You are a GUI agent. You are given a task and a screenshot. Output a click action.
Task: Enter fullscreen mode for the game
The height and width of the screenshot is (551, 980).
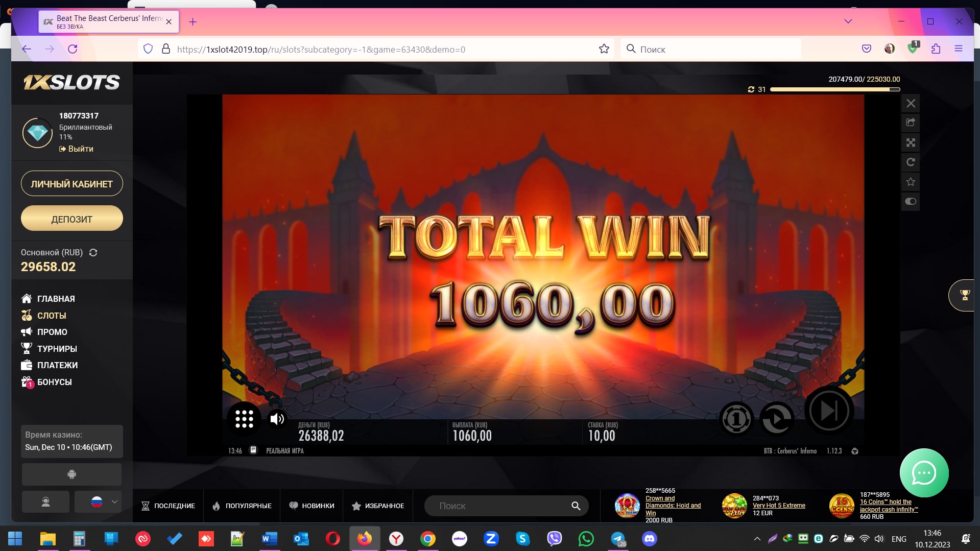pyautogui.click(x=911, y=142)
